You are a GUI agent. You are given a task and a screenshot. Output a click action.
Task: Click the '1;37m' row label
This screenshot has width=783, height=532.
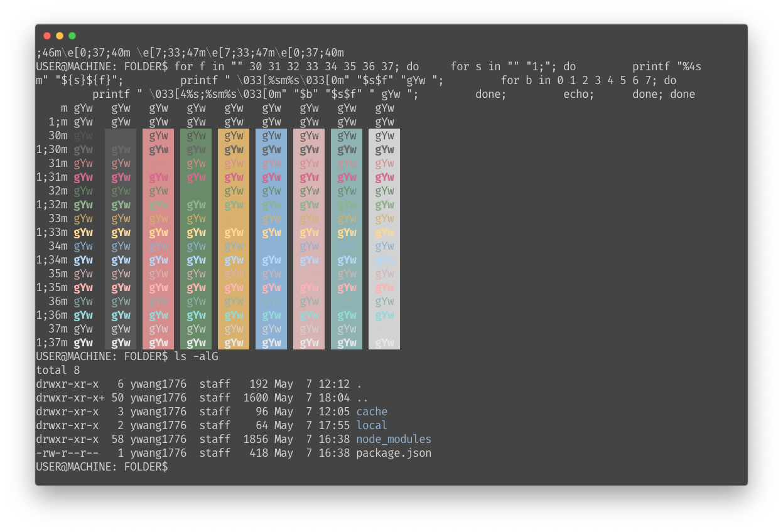51,343
